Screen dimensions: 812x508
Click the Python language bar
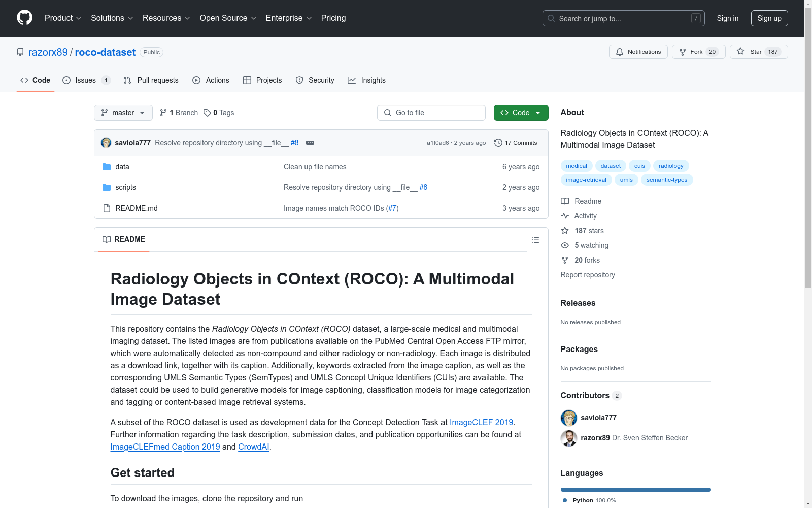click(635, 490)
